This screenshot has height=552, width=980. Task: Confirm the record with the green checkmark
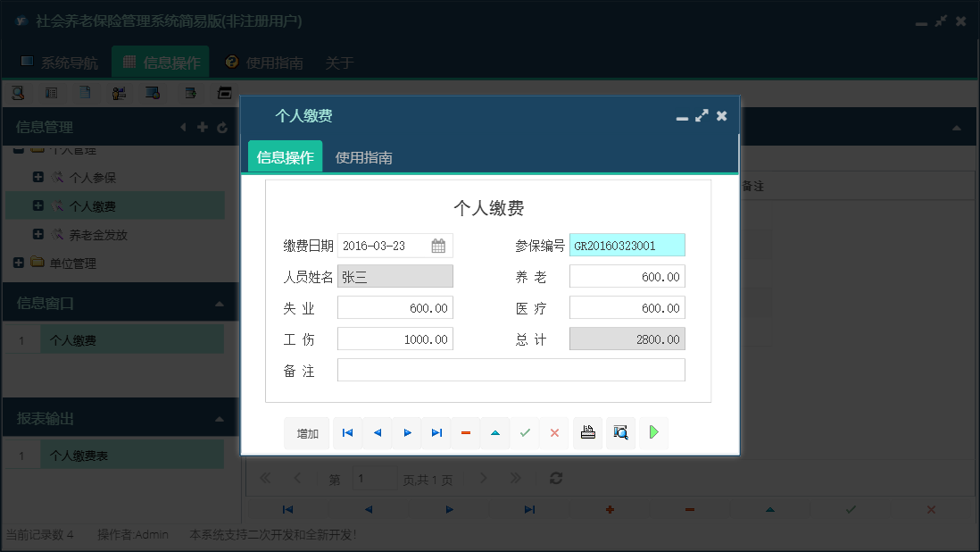pos(525,432)
